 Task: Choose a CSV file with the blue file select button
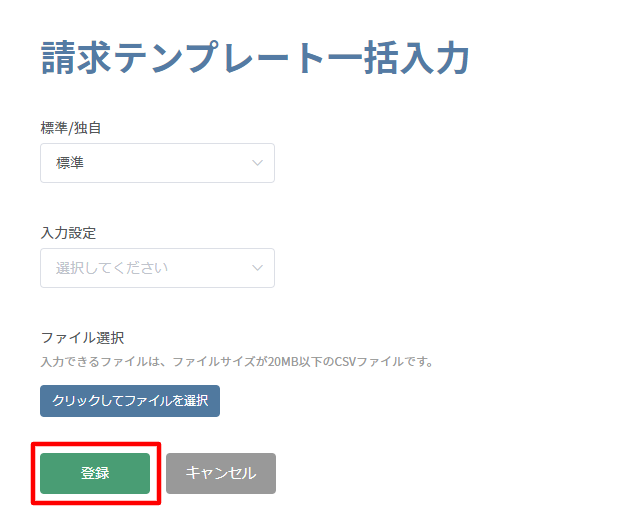click(x=130, y=401)
